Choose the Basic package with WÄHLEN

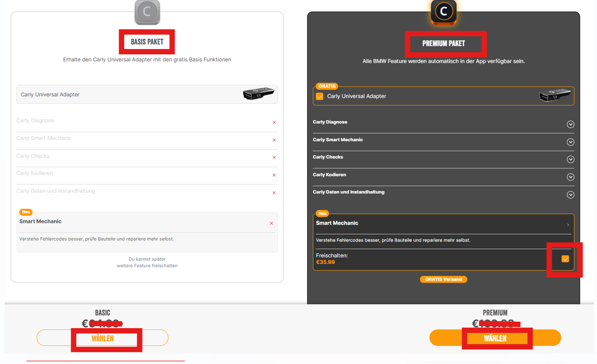(x=103, y=338)
